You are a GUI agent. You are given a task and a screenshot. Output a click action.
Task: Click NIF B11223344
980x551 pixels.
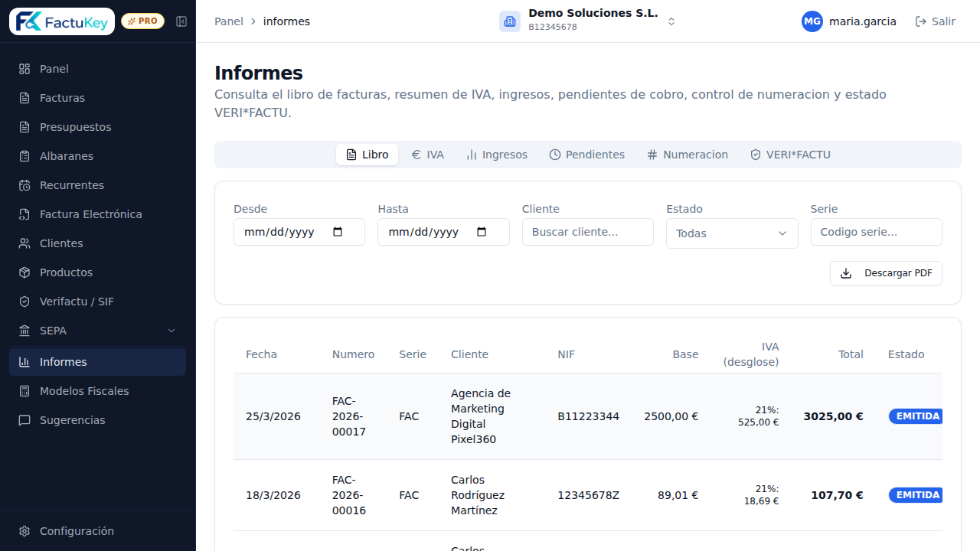point(588,416)
